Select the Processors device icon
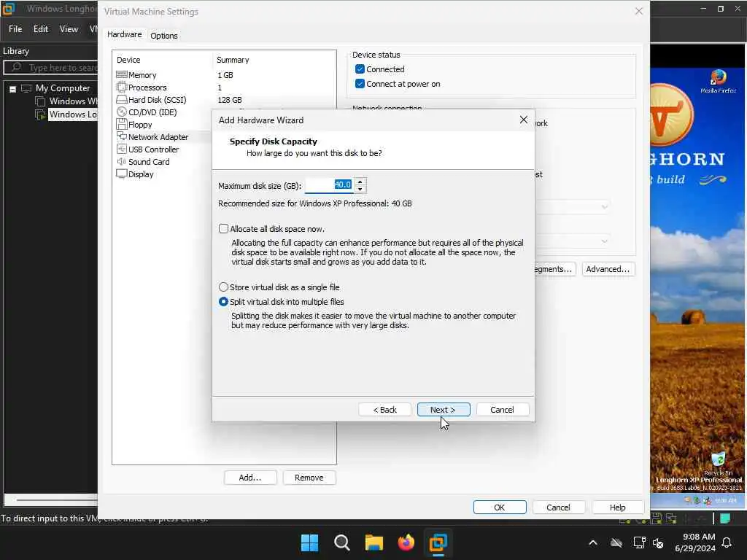Viewport: 747px width, 560px height. click(x=122, y=87)
